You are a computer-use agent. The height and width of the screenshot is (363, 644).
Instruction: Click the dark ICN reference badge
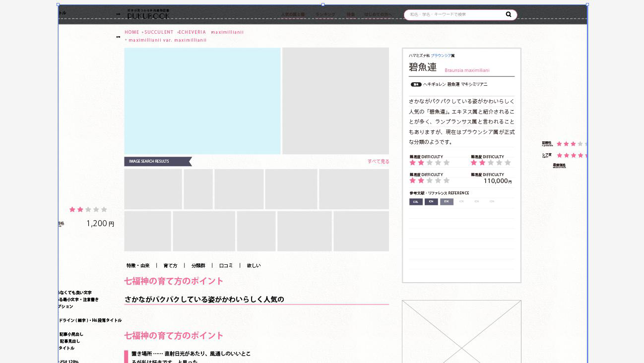(x=431, y=202)
